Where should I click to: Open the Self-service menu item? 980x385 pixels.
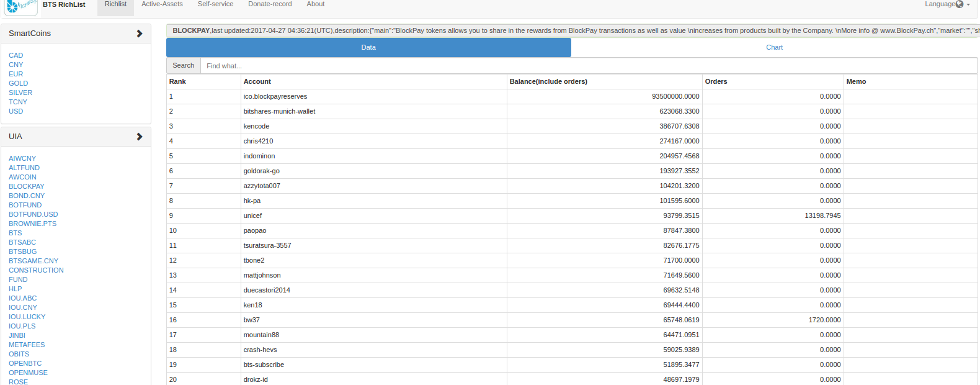[x=215, y=4]
